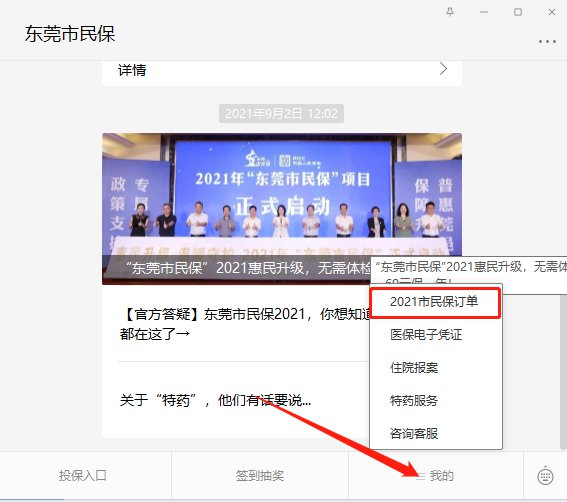
Task: Open the three-dots more options menu
Action: [547, 42]
